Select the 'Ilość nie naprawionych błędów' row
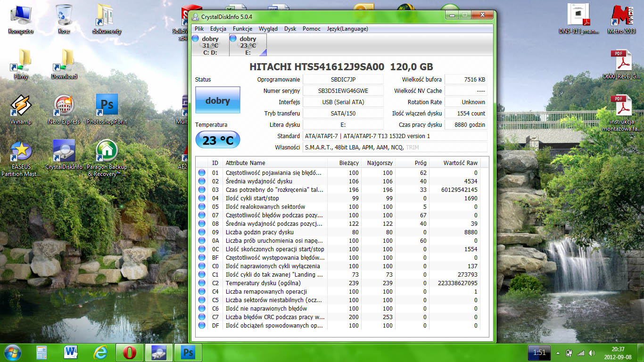644x362 pixels. point(338,309)
